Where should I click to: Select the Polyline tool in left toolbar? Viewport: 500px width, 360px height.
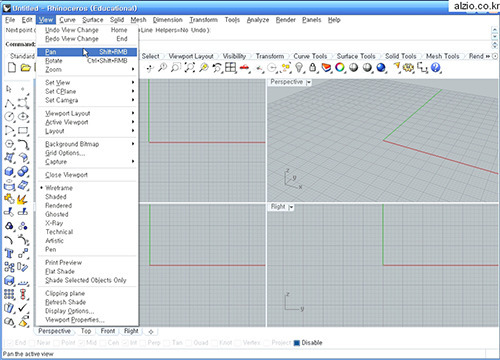[9, 103]
